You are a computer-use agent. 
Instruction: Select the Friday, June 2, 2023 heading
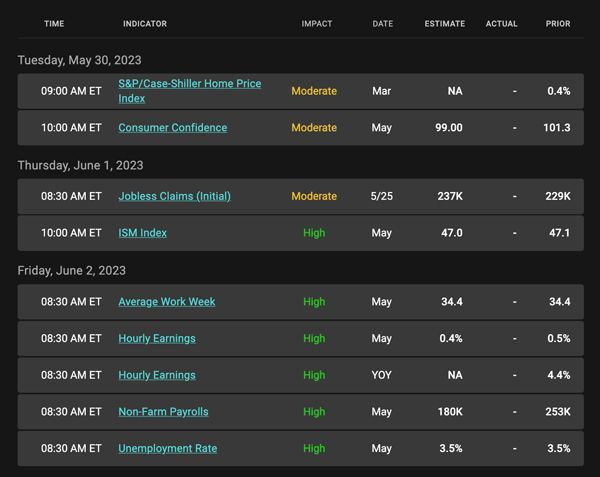coord(72,271)
